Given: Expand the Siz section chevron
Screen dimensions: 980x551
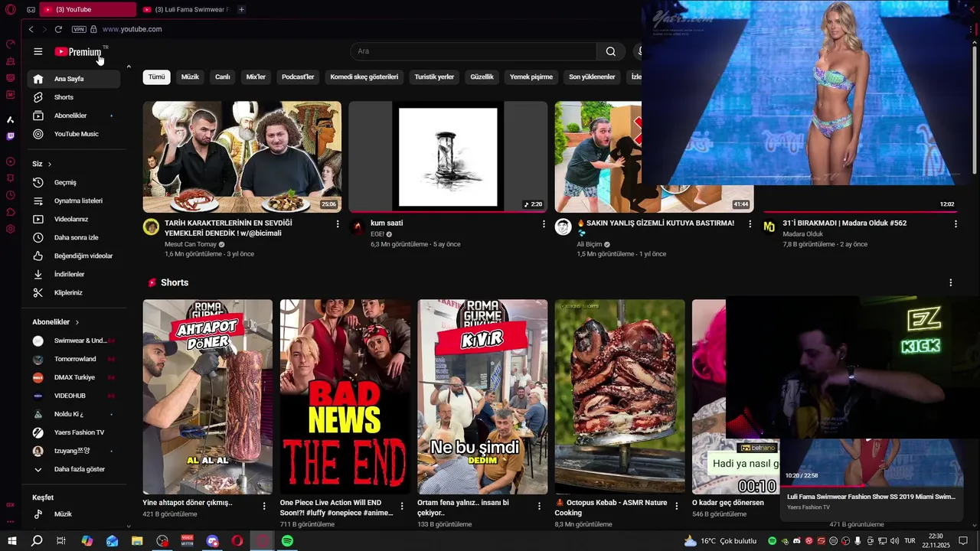Looking at the screenshot, I should [x=50, y=164].
